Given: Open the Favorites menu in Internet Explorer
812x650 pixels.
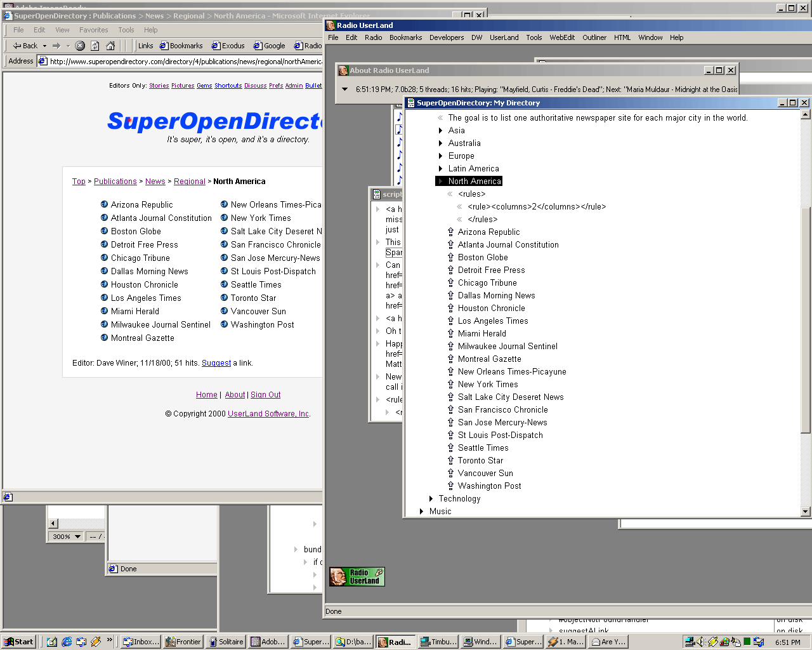Looking at the screenshot, I should pos(93,30).
